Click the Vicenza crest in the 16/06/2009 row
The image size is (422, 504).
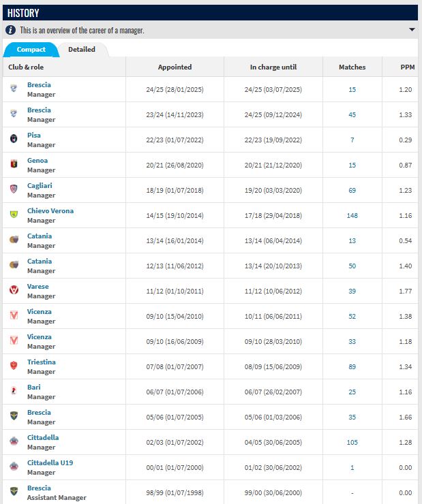pyautogui.click(x=14, y=340)
